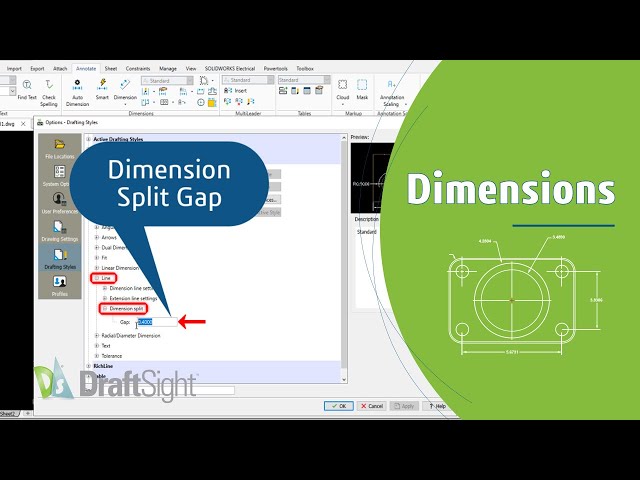The width and height of the screenshot is (640, 480).
Task: Open dropdown arrow under Cloud tool
Action: [x=342, y=105]
